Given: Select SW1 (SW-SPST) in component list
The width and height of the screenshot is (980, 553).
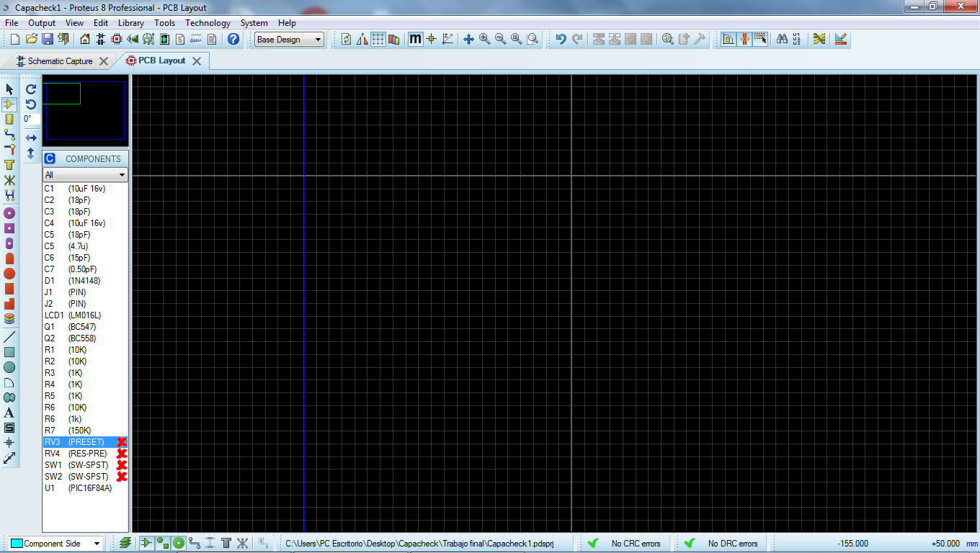Looking at the screenshot, I should (85, 465).
